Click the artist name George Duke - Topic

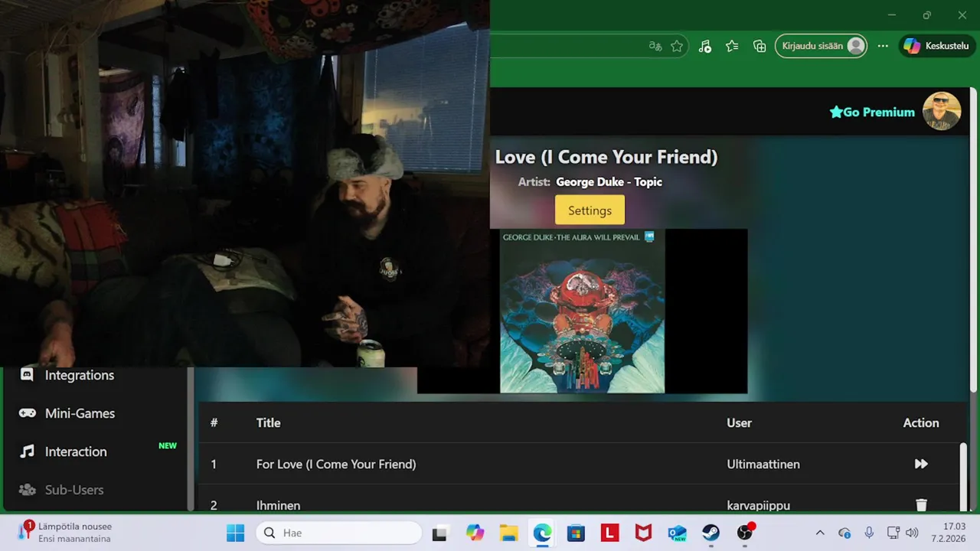[x=609, y=181]
